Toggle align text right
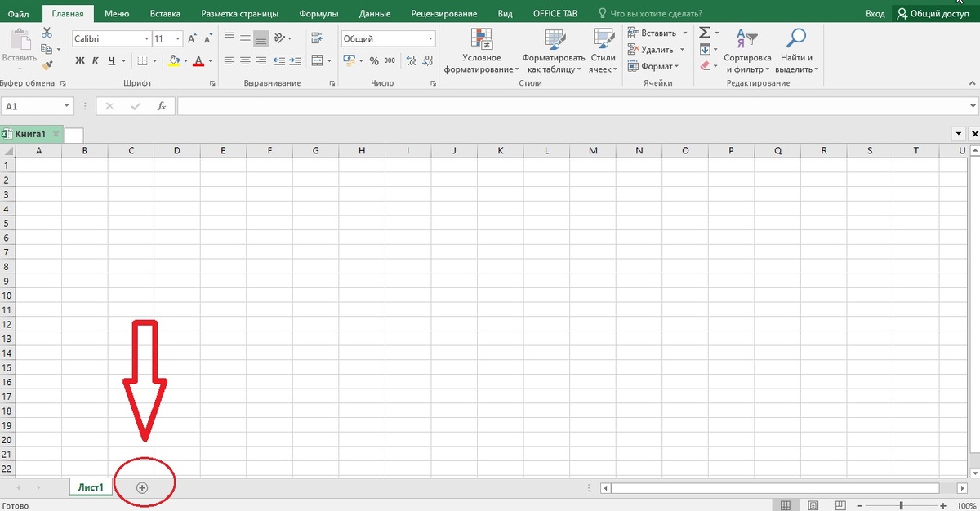The width and height of the screenshot is (980, 511). [x=261, y=60]
